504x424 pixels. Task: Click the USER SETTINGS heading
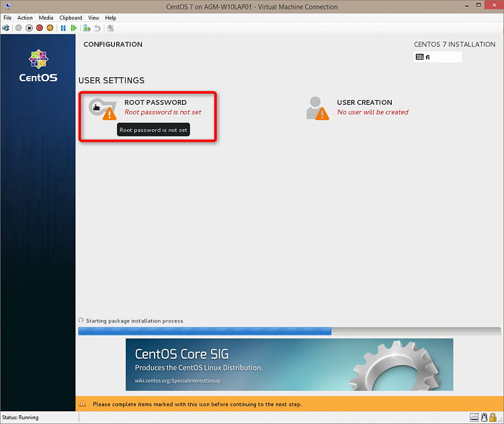[112, 81]
